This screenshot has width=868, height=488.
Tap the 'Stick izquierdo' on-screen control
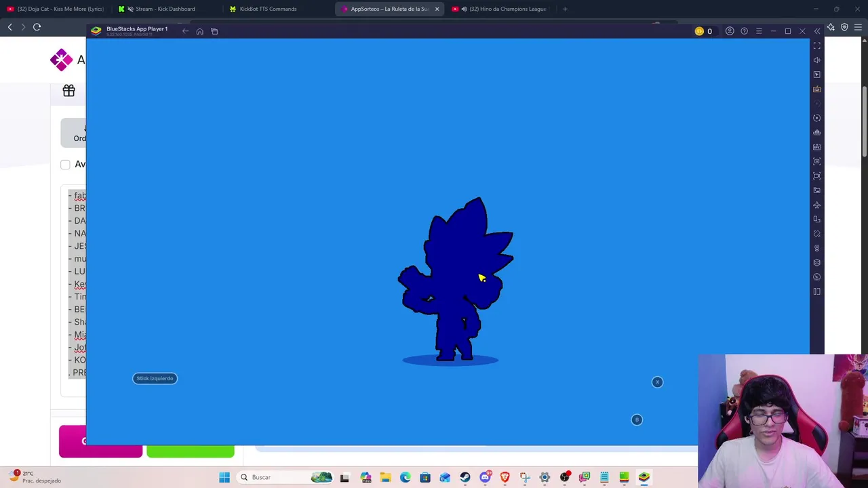(x=155, y=378)
